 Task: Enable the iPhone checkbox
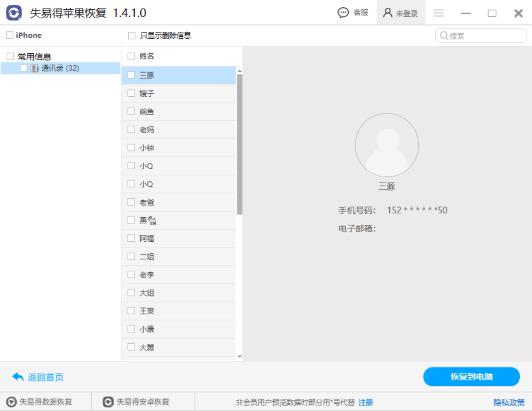click(x=8, y=35)
